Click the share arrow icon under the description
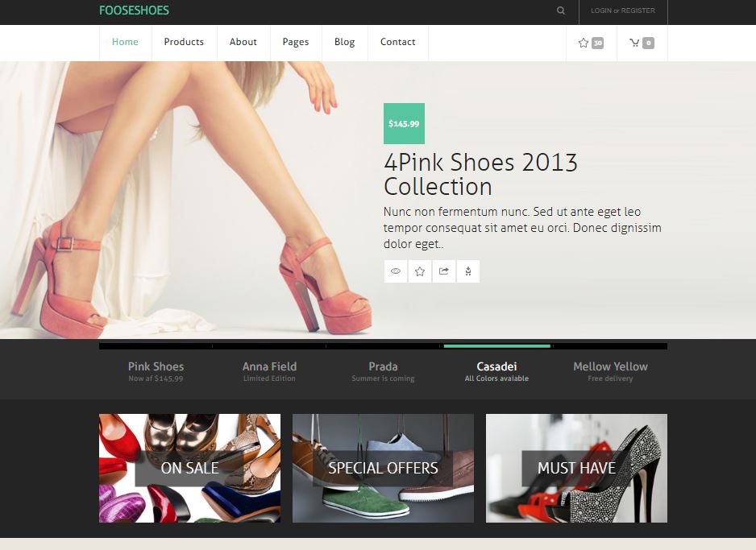The image size is (756, 550). pyautogui.click(x=444, y=271)
